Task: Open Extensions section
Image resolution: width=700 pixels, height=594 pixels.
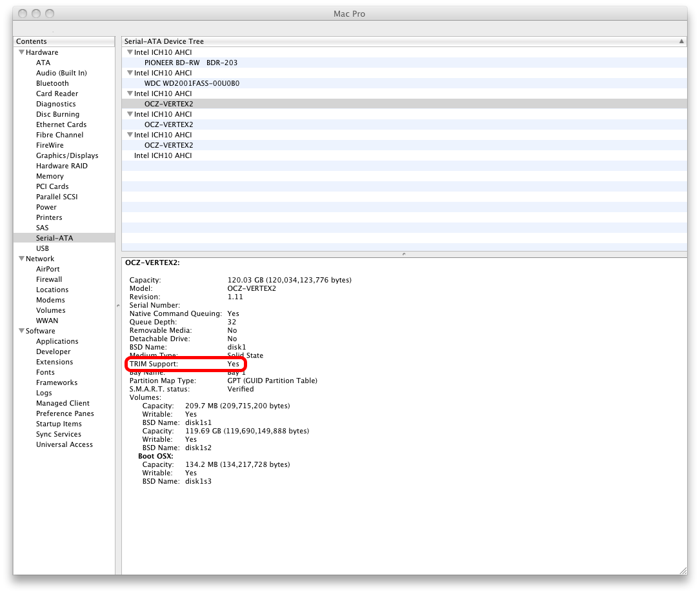Action: [54, 361]
